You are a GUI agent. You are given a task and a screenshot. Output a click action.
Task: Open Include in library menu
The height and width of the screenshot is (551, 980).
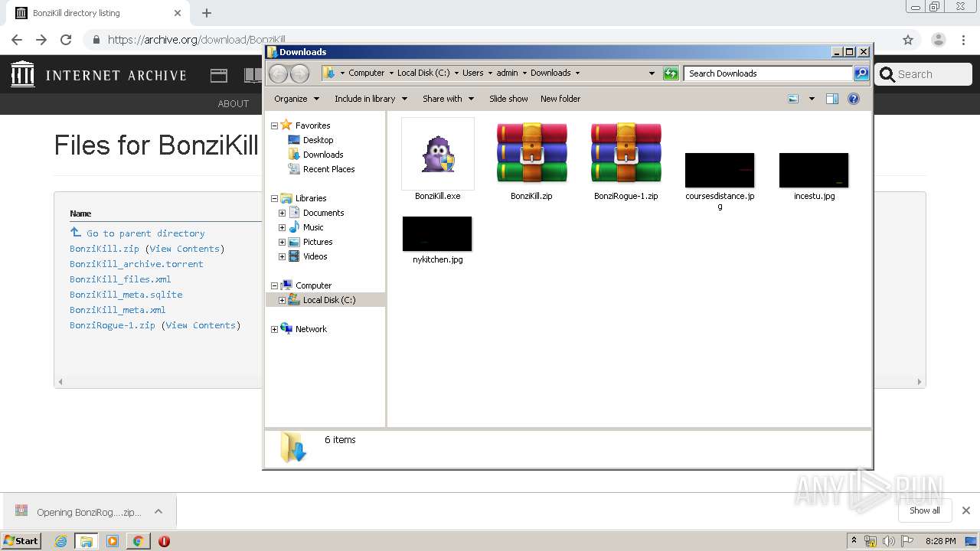[x=371, y=99]
